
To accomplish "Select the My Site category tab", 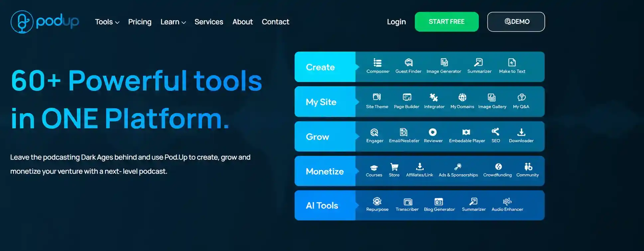I will (325, 102).
